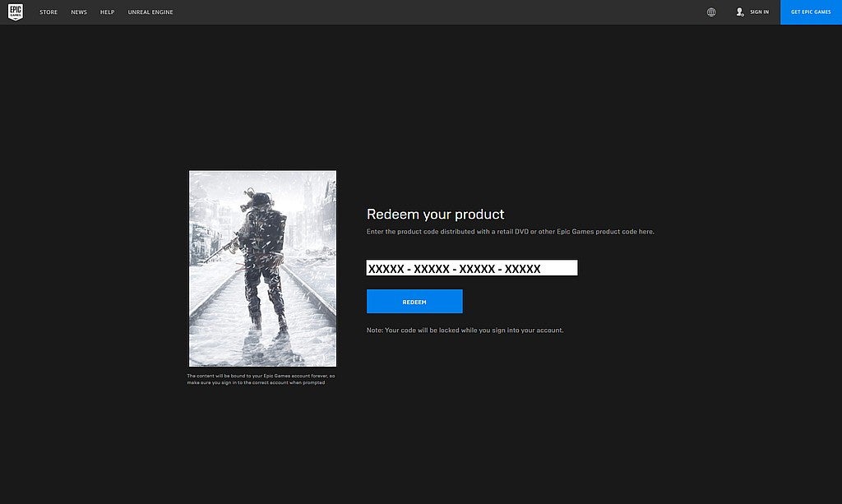Click the snowy soldier game cover art
The height and width of the screenshot is (504, 842).
tap(262, 268)
